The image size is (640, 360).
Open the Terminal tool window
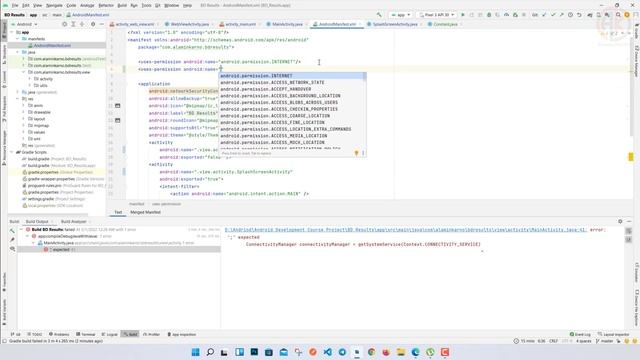[86, 334]
